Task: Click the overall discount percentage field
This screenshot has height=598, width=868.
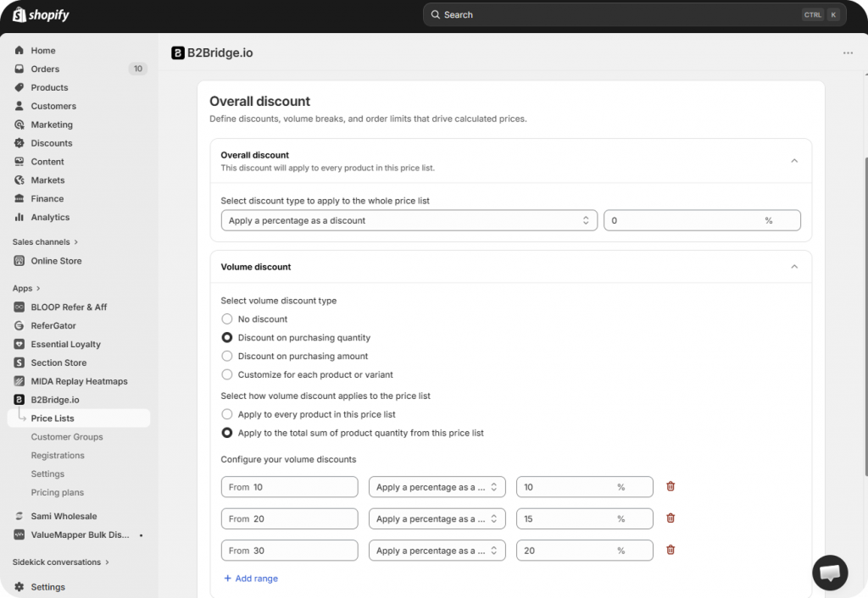Action: [x=702, y=220]
